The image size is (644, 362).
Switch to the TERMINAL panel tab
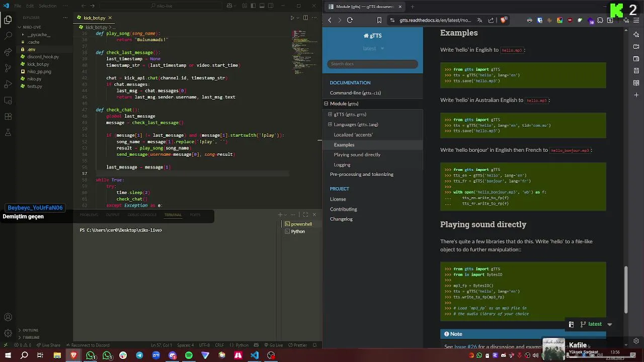coord(173,215)
